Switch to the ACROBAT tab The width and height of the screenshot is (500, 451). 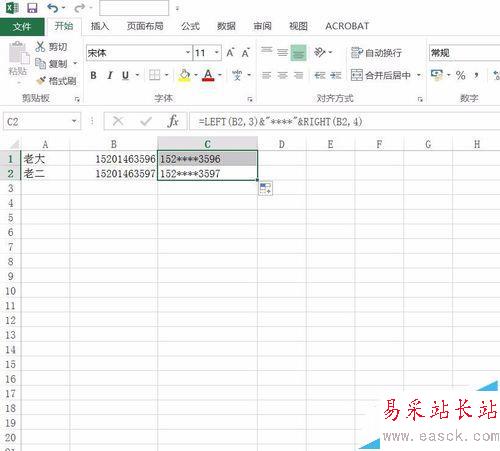pos(347,26)
